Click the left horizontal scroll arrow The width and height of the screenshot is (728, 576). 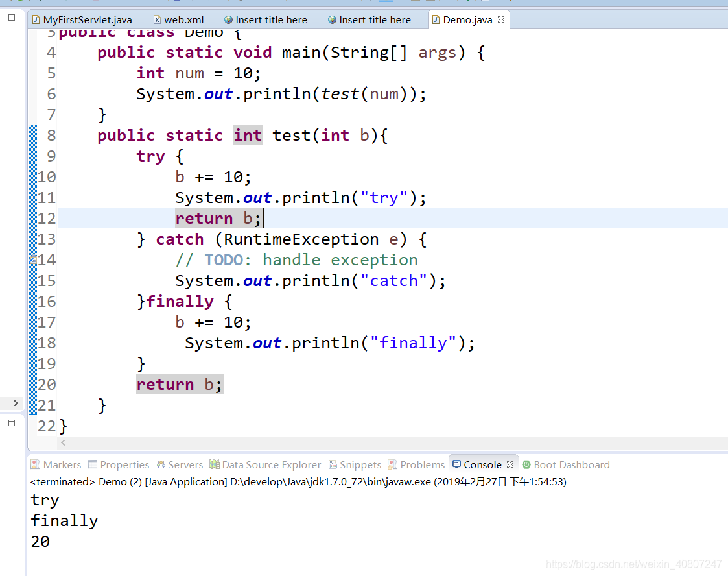[x=63, y=442]
